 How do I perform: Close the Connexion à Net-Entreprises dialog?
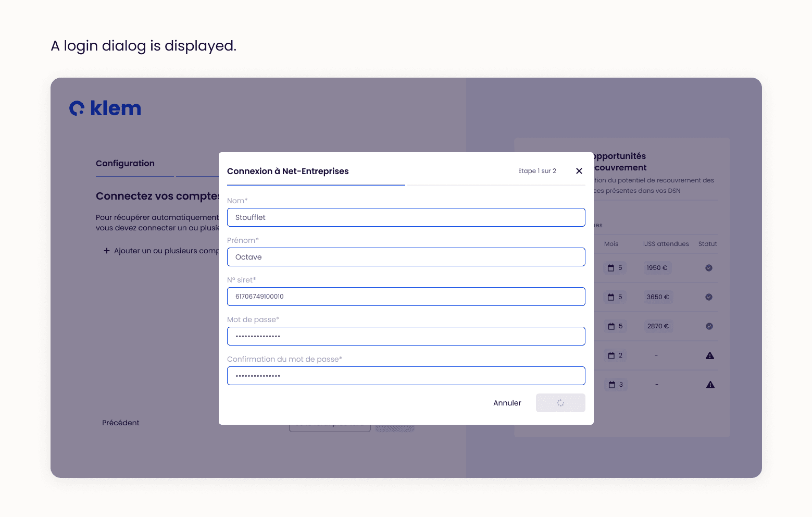coord(579,171)
